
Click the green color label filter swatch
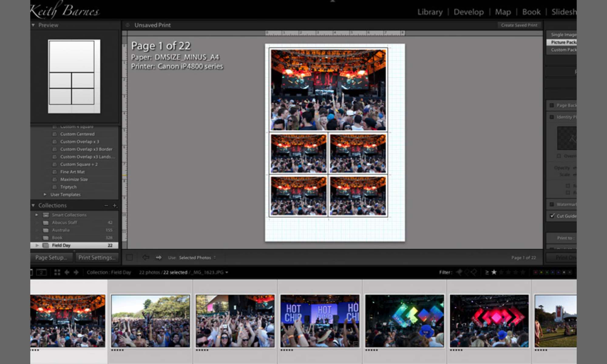click(547, 272)
